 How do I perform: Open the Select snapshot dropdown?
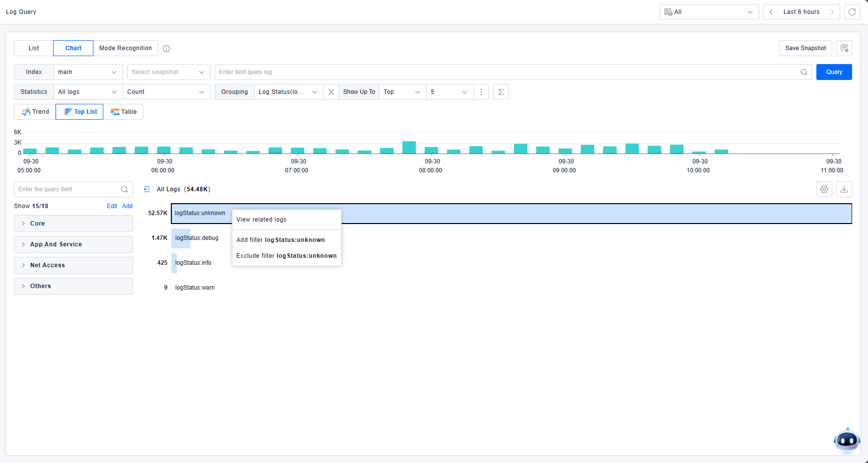[x=168, y=72]
